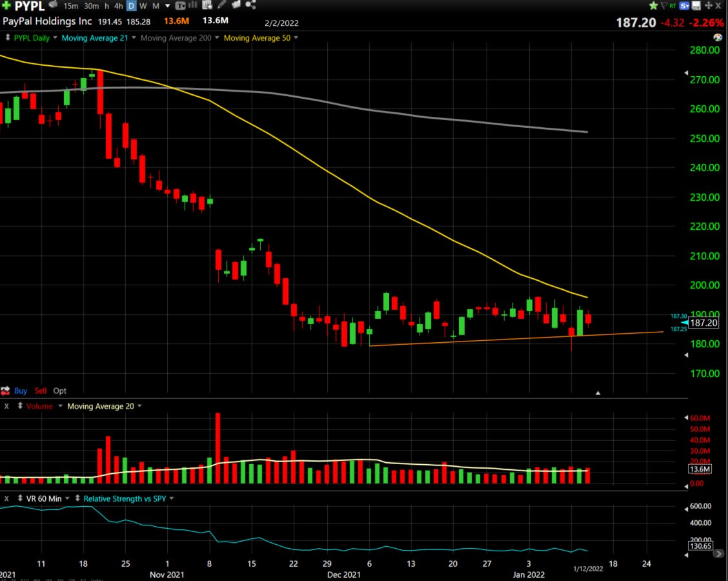
Task: Switch to the Weekly W timeframe
Action: click(x=143, y=6)
